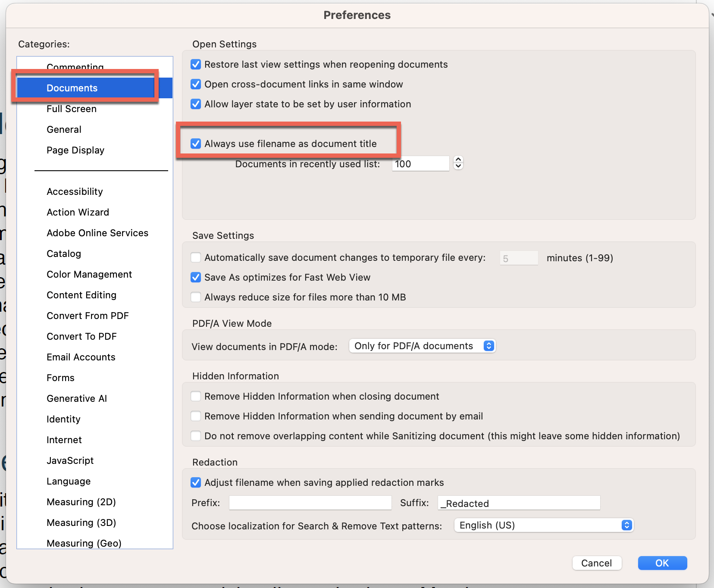The height and width of the screenshot is (588, 714).
Task: Open the Email Accounts preferences
Action: (81, 357)
